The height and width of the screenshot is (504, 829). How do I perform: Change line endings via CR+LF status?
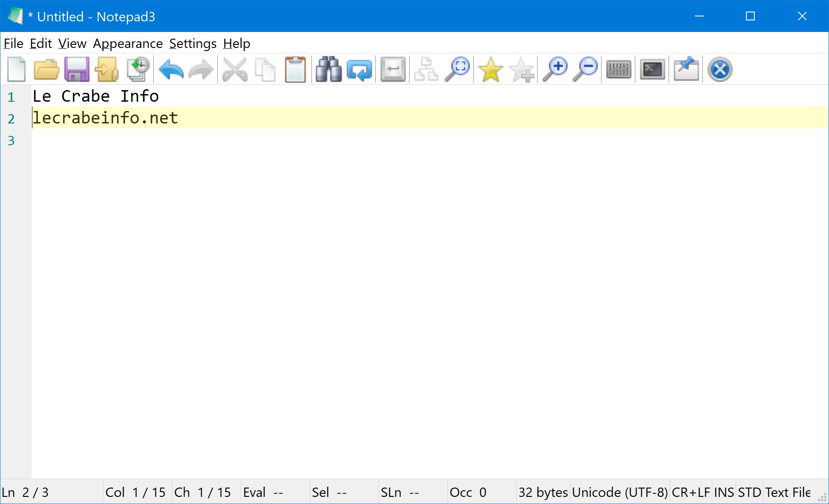click(x=691, y=492)
